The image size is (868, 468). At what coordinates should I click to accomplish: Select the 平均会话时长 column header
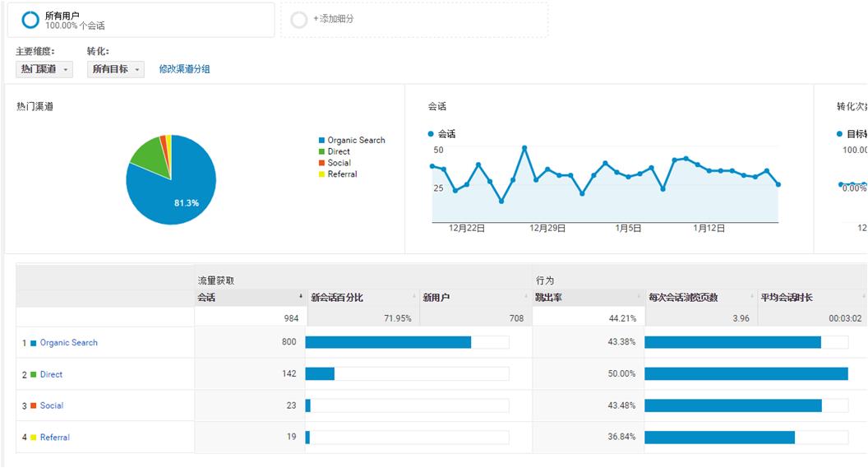point(787,298)
